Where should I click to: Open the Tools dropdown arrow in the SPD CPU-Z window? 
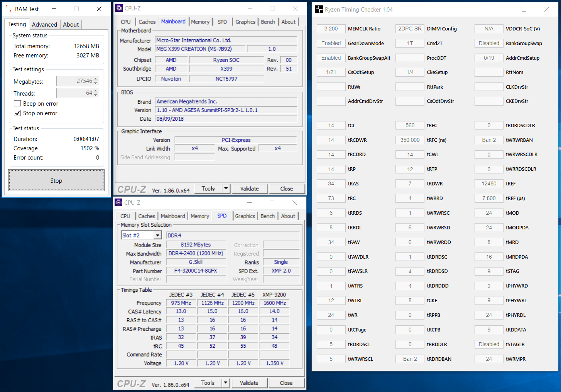pyautogui.click(x=226, y=383)
